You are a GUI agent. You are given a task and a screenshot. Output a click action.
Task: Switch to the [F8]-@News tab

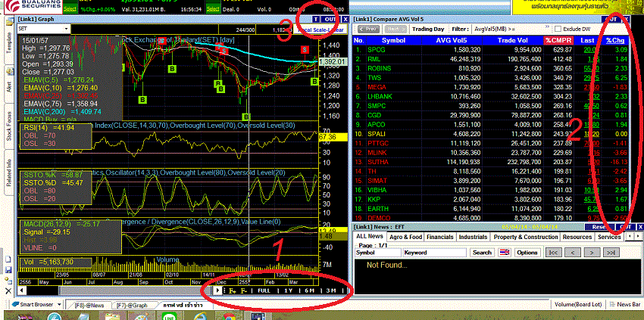click(x=89, y=305)
